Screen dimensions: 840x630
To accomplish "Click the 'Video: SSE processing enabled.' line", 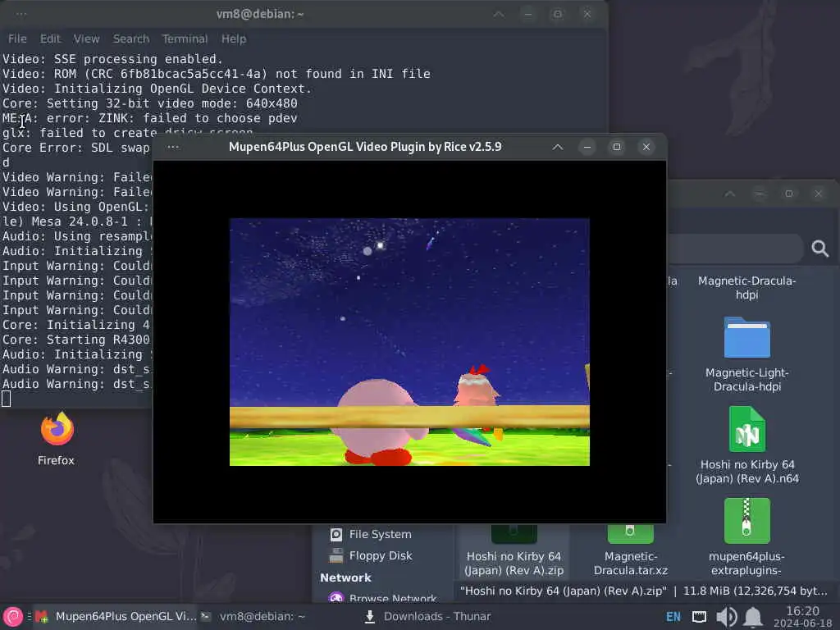I will click(112, 59).
